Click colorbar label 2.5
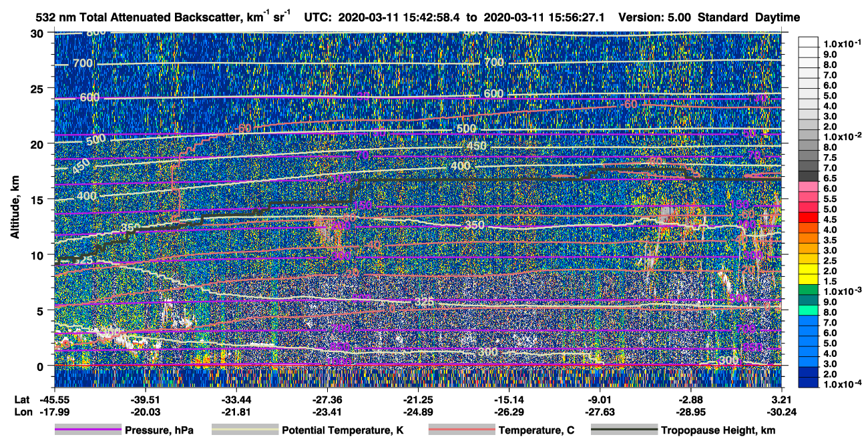 [830, 261]
